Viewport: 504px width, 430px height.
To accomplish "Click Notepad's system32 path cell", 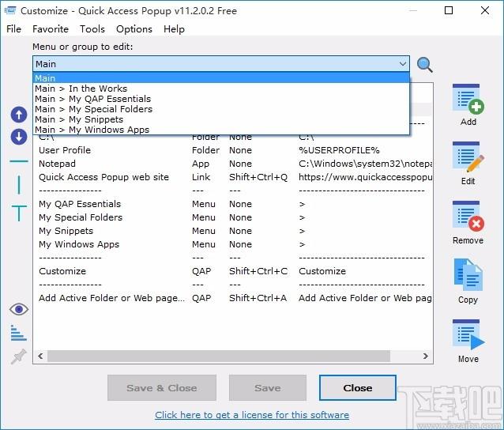I will tap(365, 164).
